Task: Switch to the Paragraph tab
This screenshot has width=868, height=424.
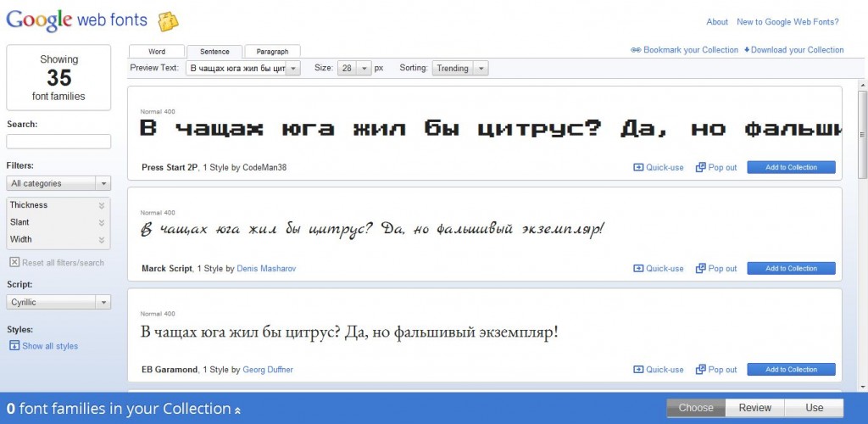Action: click(x=272, y=52)
